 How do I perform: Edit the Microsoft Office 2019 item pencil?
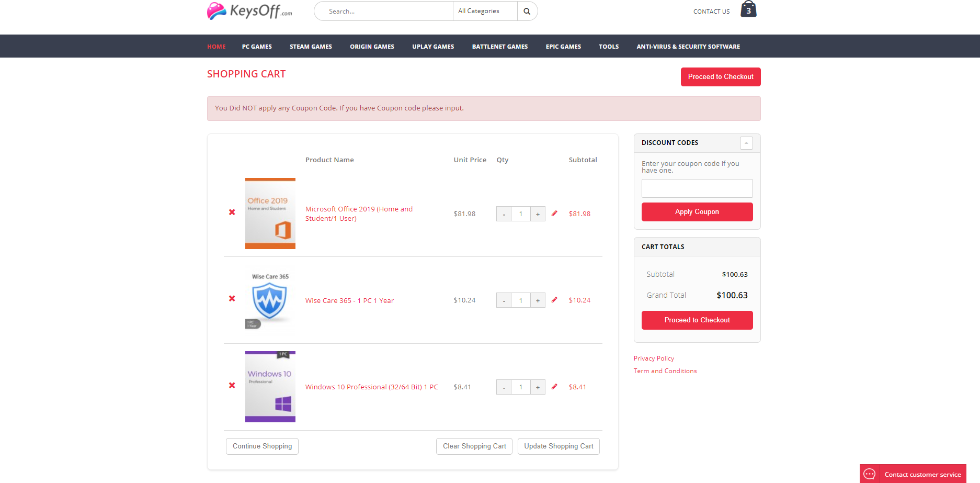pyautogui.click(x=554, y=214)
